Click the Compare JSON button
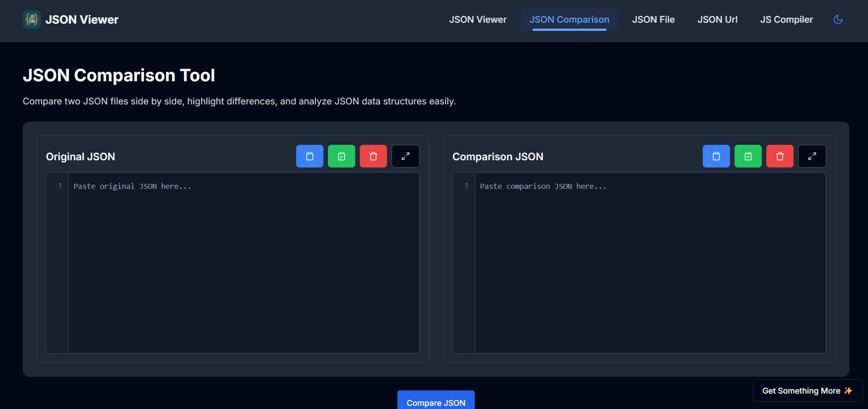The image size is (868, 409). coord(435,402)
